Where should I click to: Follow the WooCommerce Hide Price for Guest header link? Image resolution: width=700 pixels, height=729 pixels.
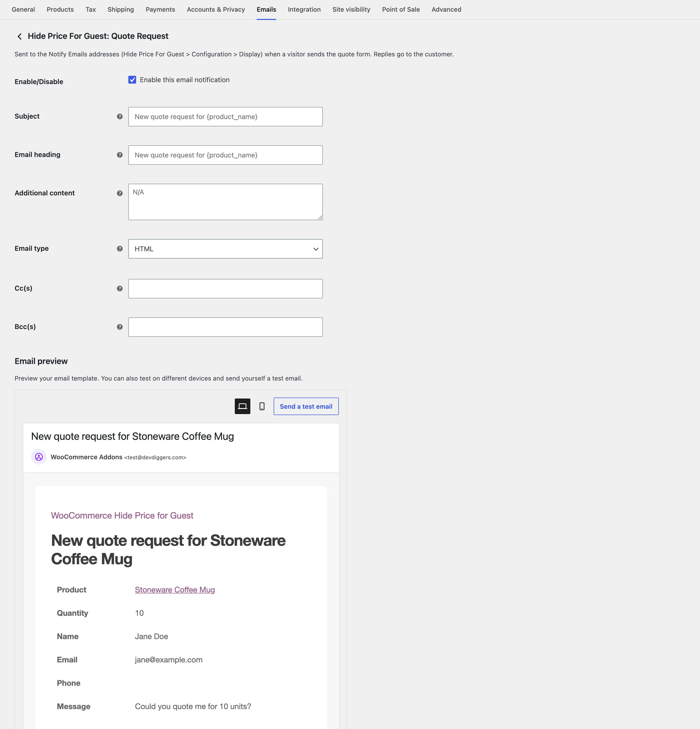[x=122, y=515]
